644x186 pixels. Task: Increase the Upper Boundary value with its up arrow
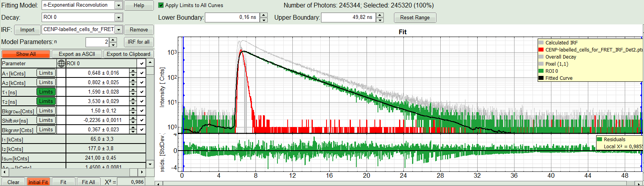[380, 15]
